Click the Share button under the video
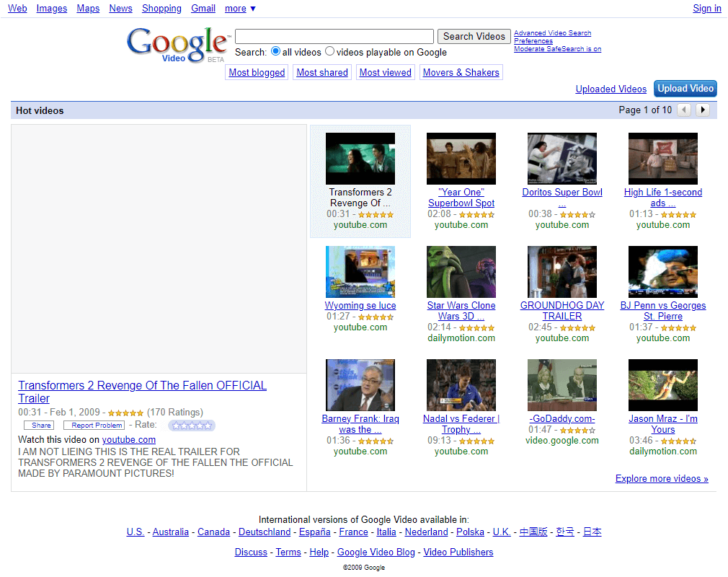728x577 pixels. click(39, 425)
